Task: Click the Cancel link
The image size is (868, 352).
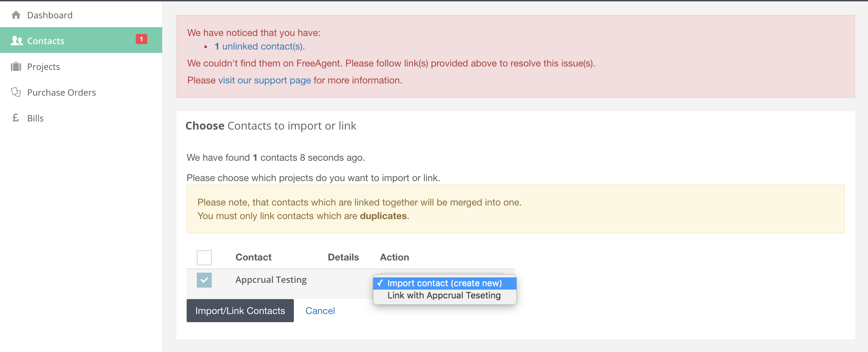Action: [320, 311]
